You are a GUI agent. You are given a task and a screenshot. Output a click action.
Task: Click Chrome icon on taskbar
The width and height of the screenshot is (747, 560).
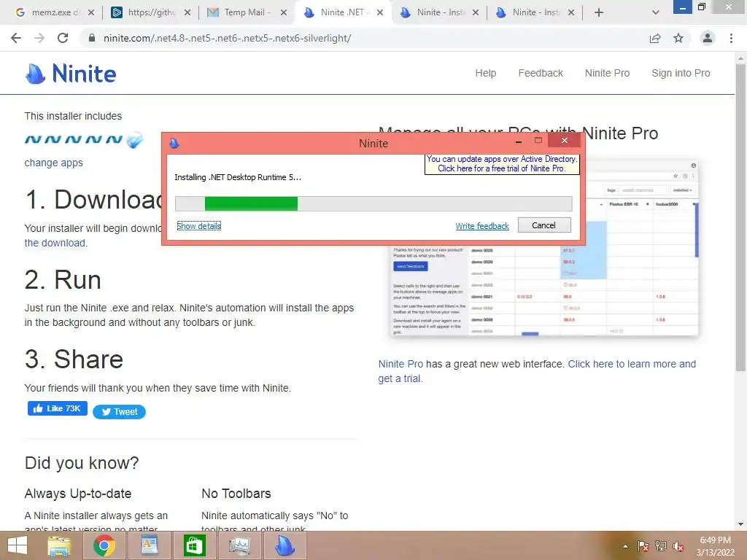pyautogui.click(x=104, y=545)
